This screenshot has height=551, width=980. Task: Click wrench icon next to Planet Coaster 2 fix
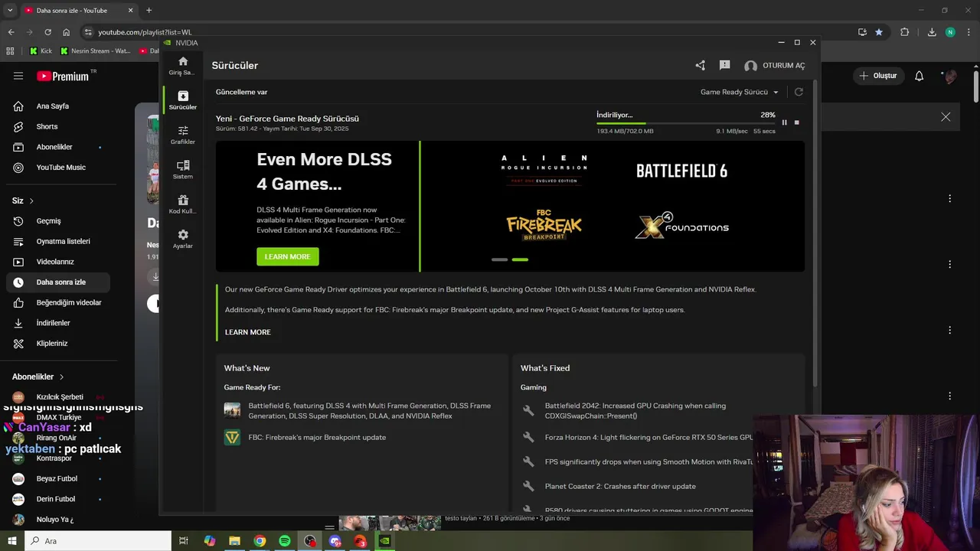click(x=528, y=486)
